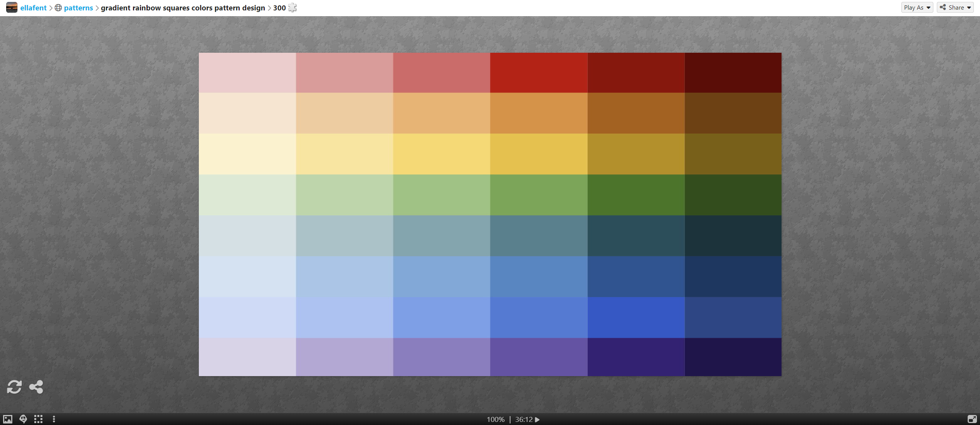The height and width of the screenshot is (425, 980).
Task: Open the patterns album link
Action: (78, 8)
